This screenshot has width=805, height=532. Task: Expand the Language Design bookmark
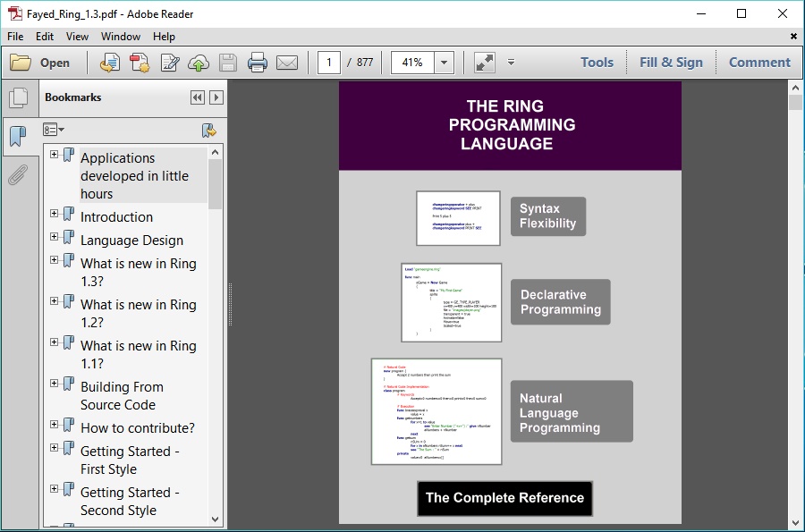point(54,237)
